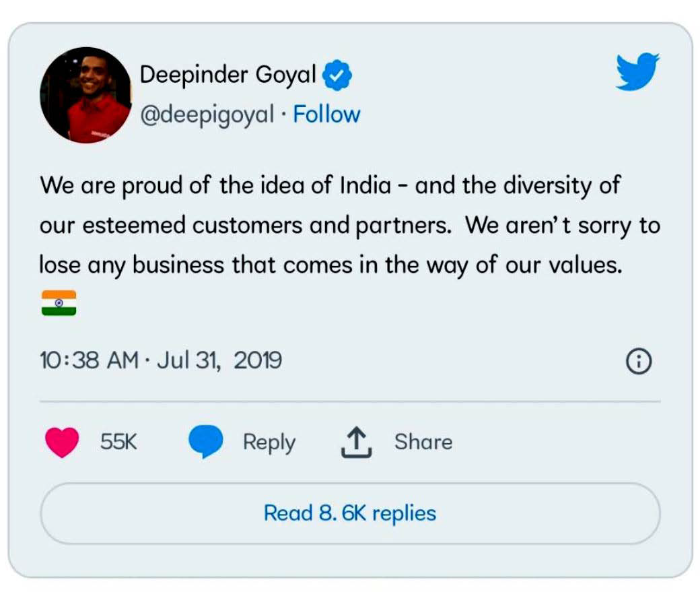The width and height of the screenshot is (700, 592).
Task: Open the Deepinder Goyal display name
Action: click(228, 75)
